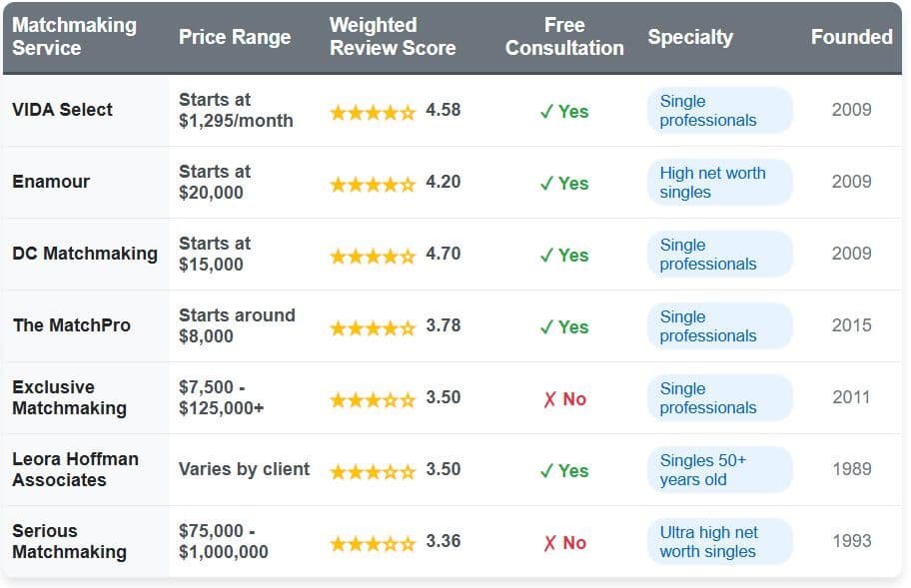
Task: Click the Free Consultation column header
Action: pos(564,37)
